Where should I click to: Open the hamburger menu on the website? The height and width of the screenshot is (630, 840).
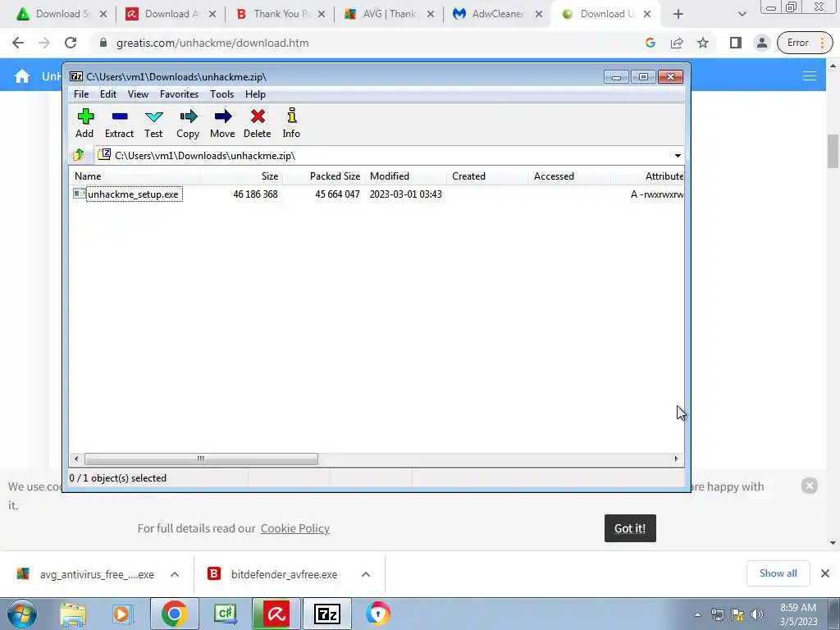pyautogui.click(x=810, y=76)
